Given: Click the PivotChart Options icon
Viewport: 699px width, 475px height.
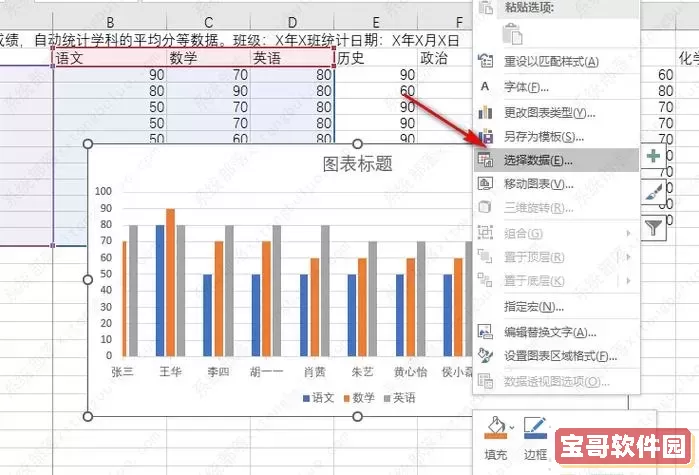Looking at the screenshot, I should coord(485,381).
